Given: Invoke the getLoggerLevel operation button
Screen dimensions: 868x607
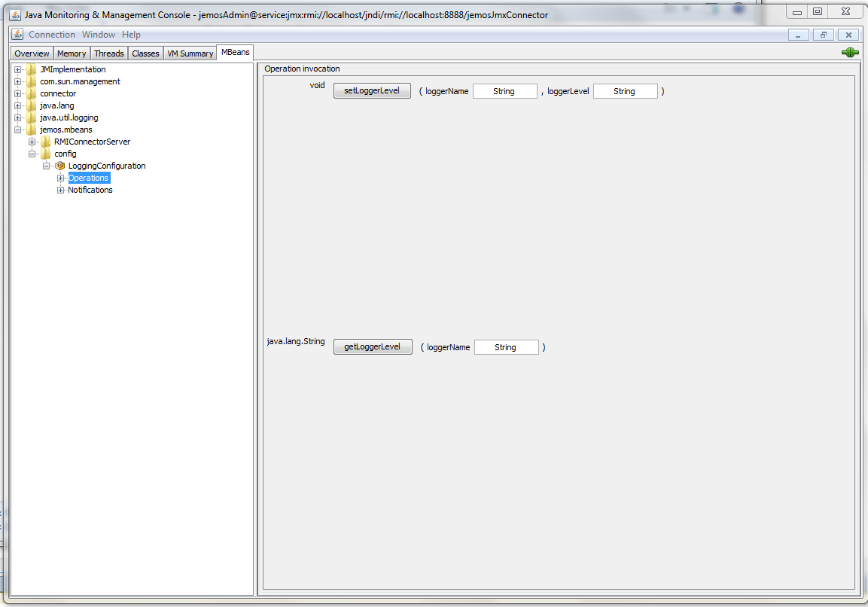Looking at the screenshot, I should [373, 346].
